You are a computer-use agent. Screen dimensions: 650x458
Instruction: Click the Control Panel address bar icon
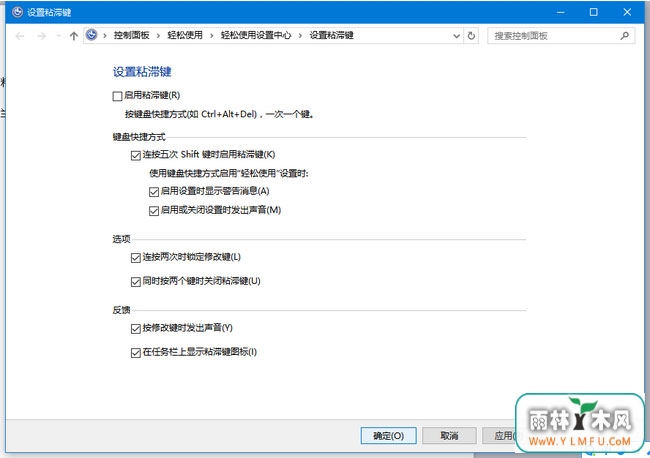click(x=92, y=35)
